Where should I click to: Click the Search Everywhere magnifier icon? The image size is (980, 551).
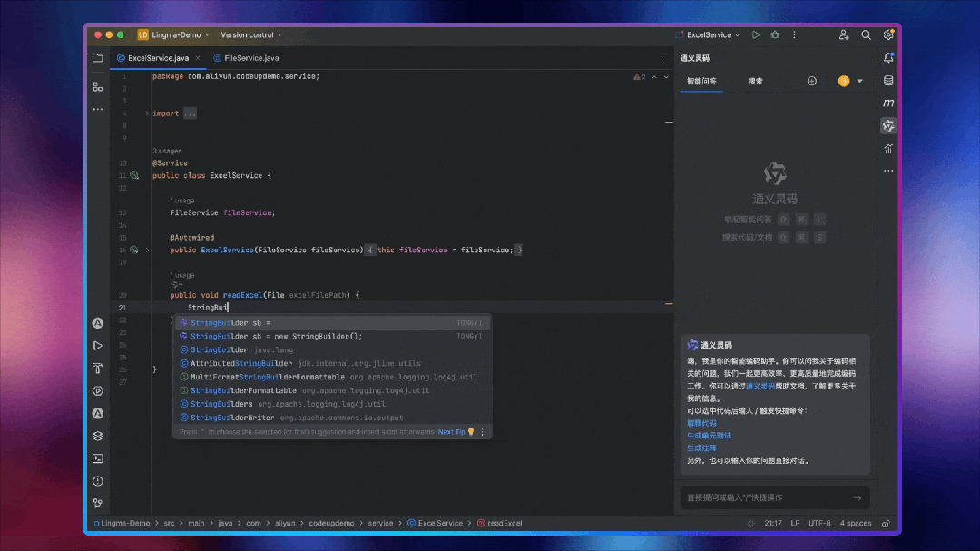pos(866,34)
